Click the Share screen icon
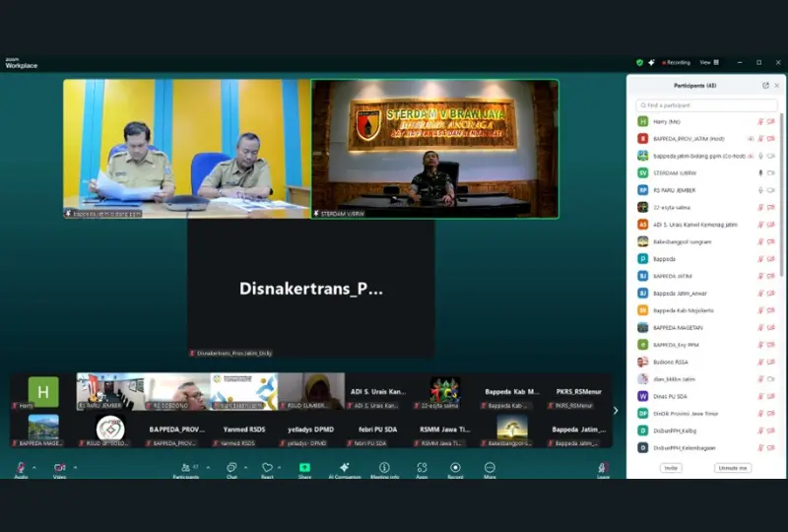Image resolution: width=788 pixels, height=532 pixels. point(304,468)
